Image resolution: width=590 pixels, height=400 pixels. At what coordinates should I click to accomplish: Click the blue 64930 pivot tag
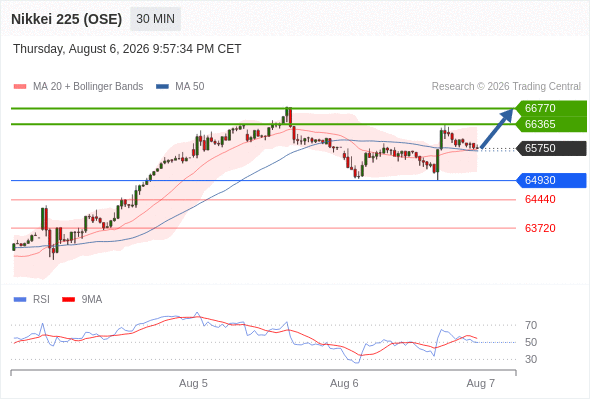(x=551, y=180)
